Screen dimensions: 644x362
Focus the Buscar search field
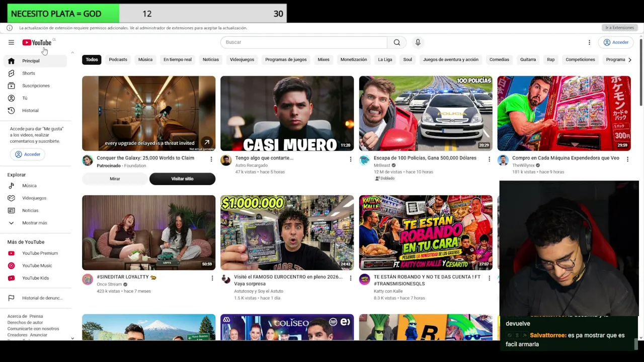point(304,42)
